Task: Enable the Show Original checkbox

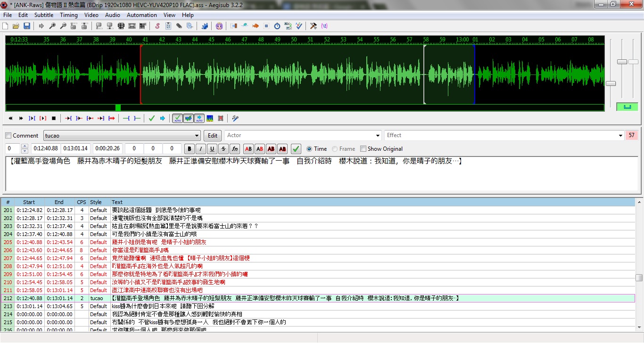Action: [363, 149]
